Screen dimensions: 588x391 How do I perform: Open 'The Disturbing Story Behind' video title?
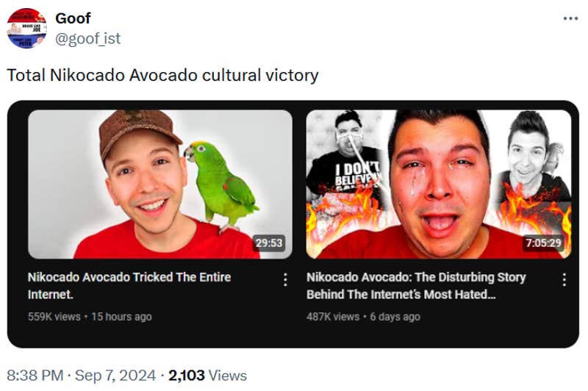pyautogui.click(x=416, y=285)
